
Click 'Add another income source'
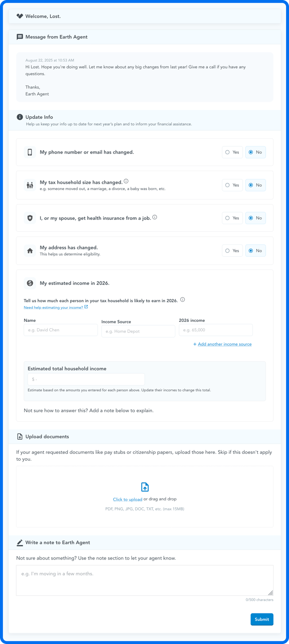(224, 344)
